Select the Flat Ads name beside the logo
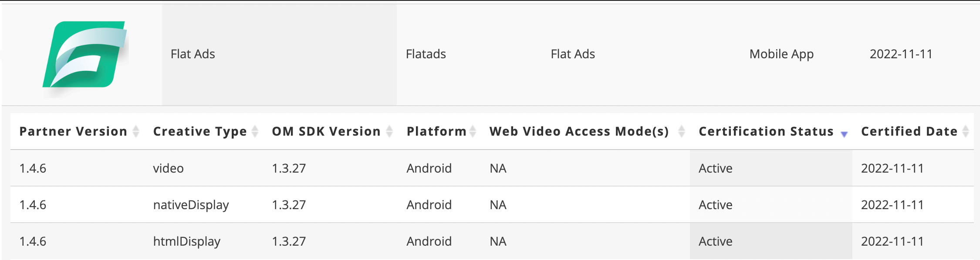Screen dimensions: 980x260 pos(193,54)
